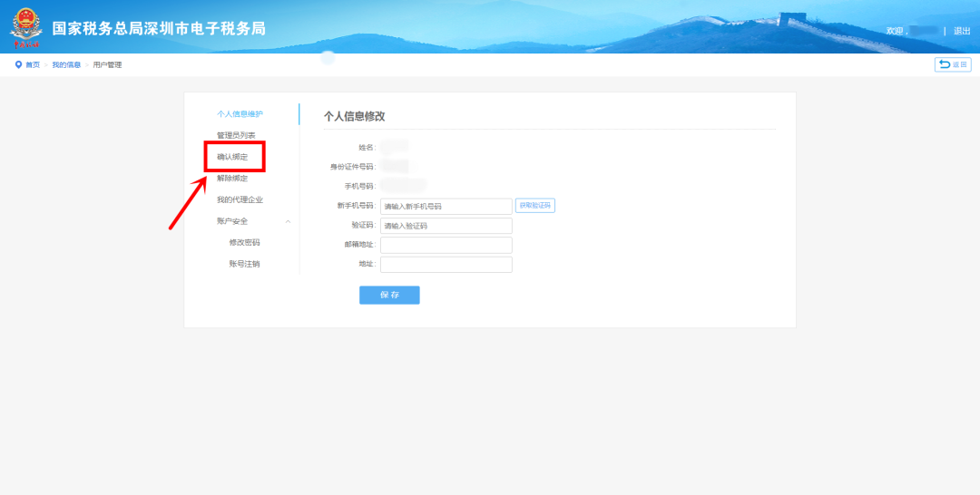Image resolution: width=980 pixels, height=495 pixels.
Task: Click the 欢迎 greeting text
Action: [896, 31]
